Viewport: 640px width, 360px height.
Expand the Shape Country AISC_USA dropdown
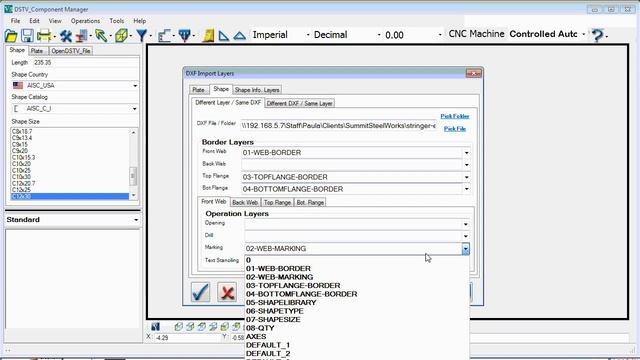135,86
